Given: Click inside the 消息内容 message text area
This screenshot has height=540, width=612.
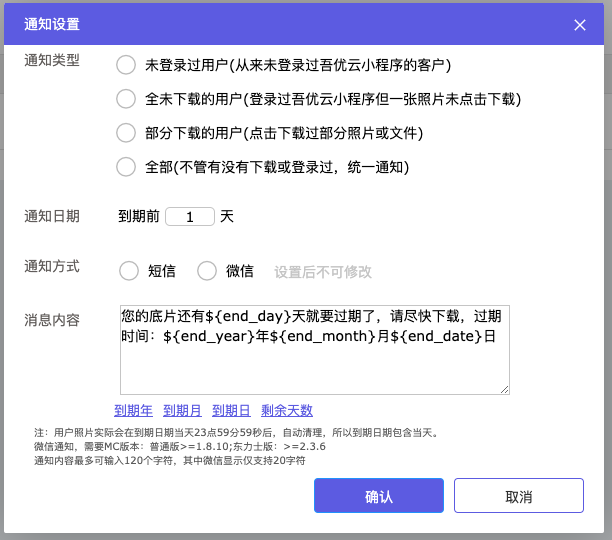Looking at the screenshot, I should pos(314,365).
